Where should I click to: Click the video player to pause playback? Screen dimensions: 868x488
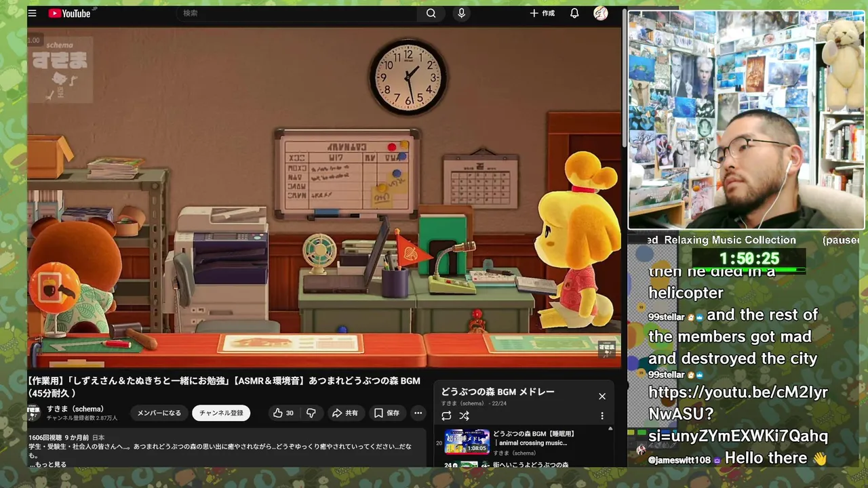click(x=324, y=197)
